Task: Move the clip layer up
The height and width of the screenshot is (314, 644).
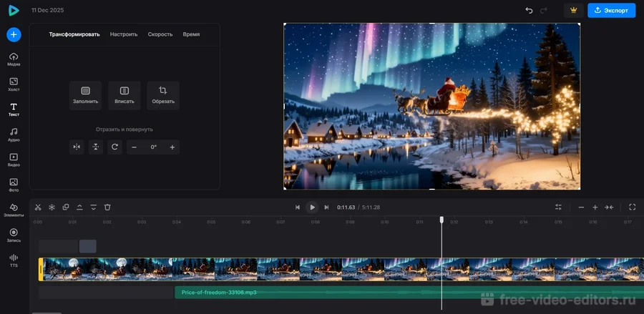Action: [x=79, y=207]
